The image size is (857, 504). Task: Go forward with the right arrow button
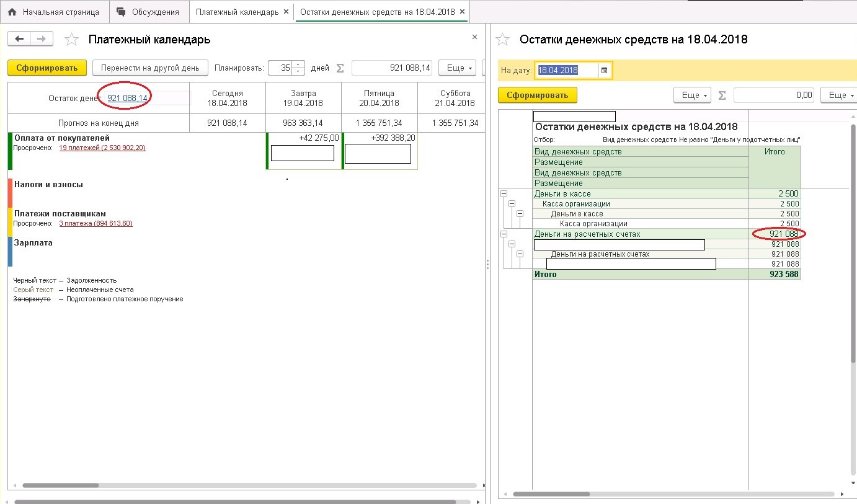click(x=42, y=39)
